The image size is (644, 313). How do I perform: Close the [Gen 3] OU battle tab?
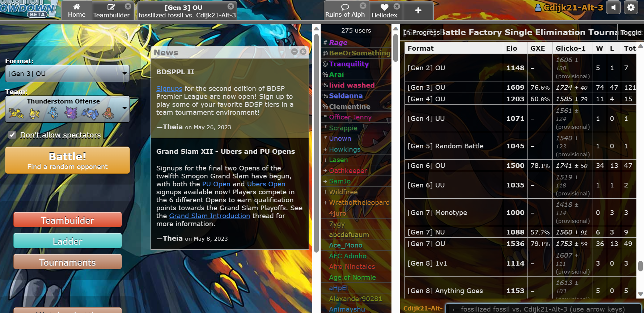[231, 6]
